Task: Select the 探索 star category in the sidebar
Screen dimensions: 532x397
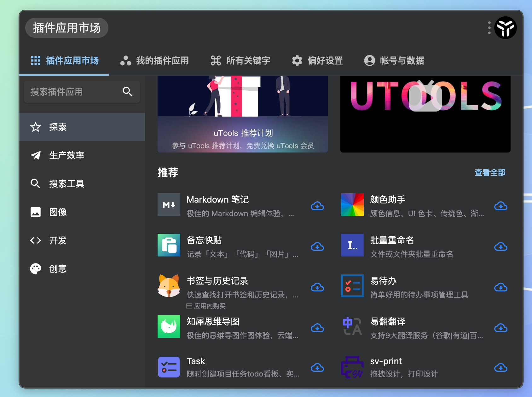Action: pos(58,127)
